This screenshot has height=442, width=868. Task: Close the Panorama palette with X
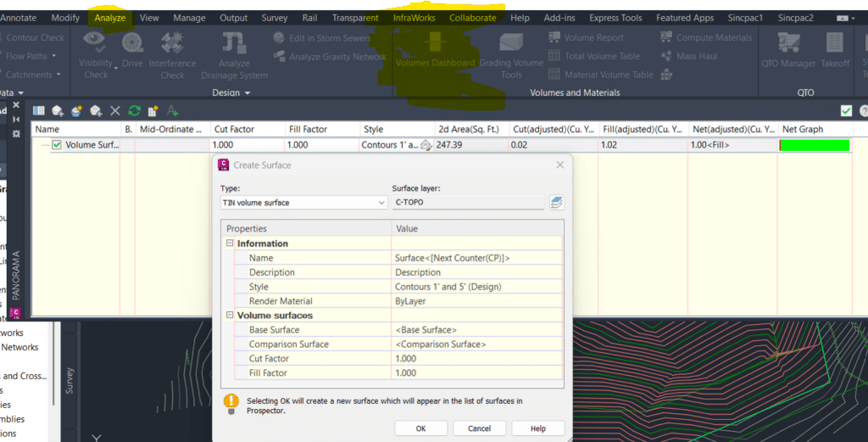(x=16, y=104)
